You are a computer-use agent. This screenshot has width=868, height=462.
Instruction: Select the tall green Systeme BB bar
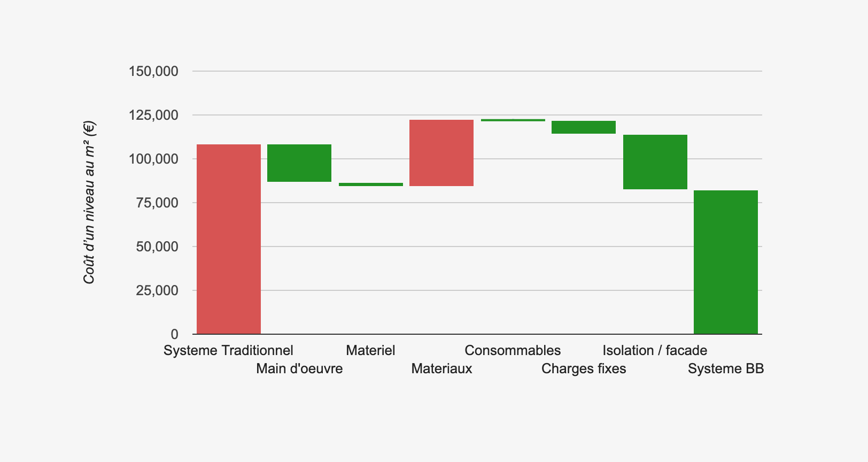click(x=726, y=262)
